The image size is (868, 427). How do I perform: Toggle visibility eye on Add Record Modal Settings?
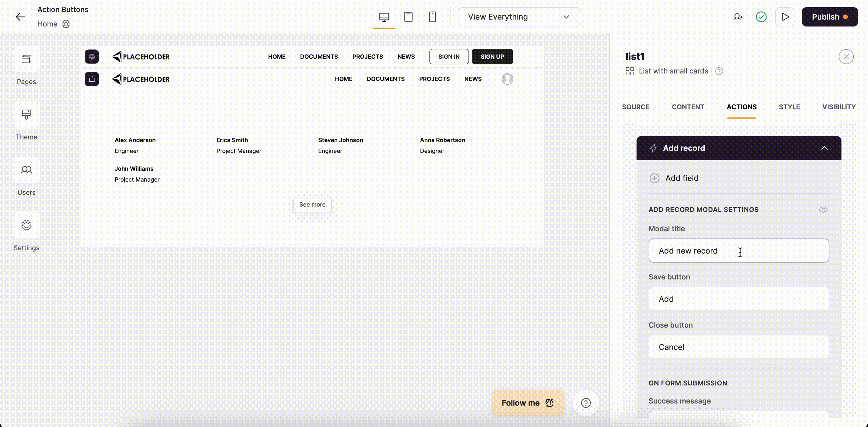(823, 210)
